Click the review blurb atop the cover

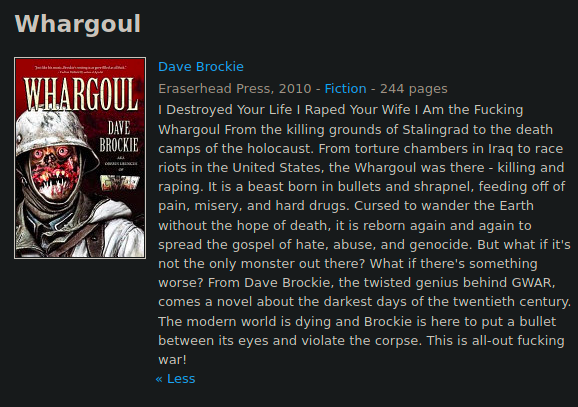point(80,69)
